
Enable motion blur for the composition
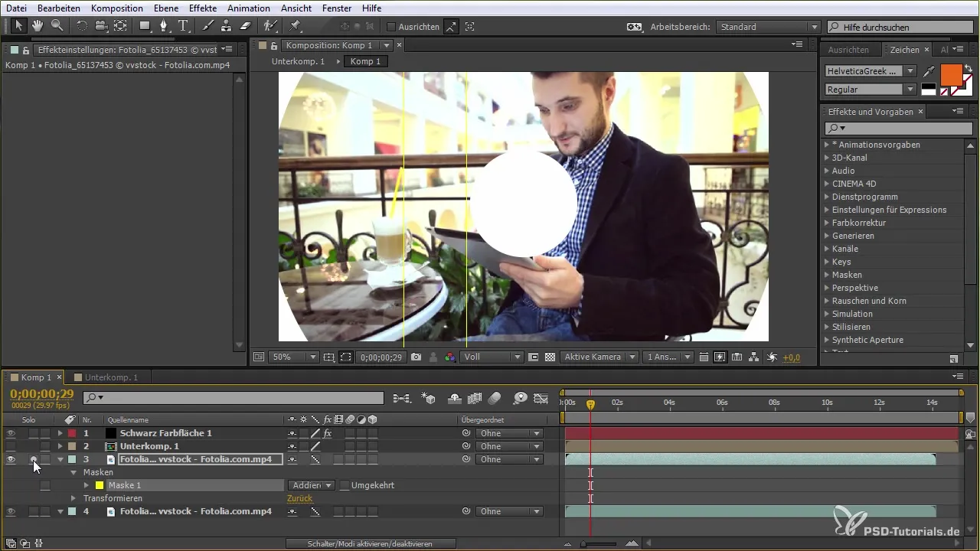(495, 398)
